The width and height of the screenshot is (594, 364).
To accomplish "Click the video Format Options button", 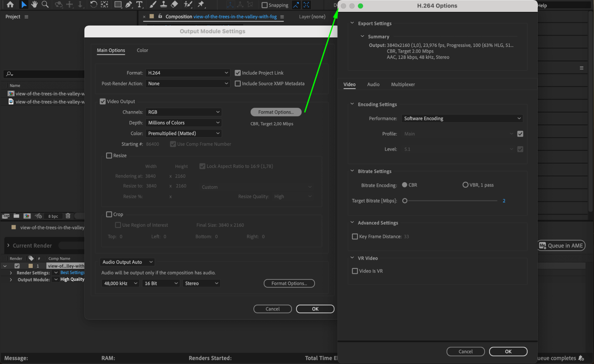I will (276, 112).
